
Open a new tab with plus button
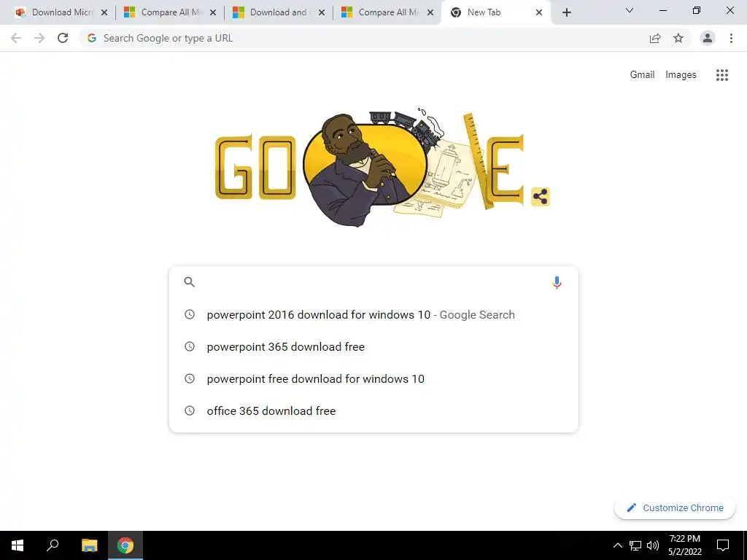point(566,12)
